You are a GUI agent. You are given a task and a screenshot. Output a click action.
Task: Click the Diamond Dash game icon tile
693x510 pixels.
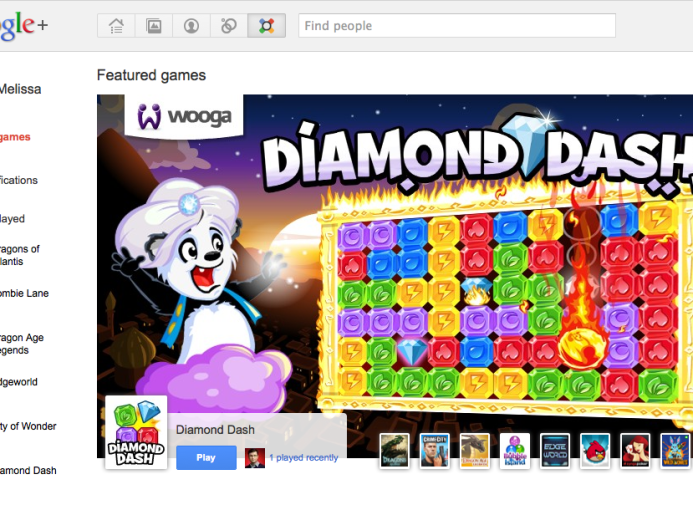point(136,432)
